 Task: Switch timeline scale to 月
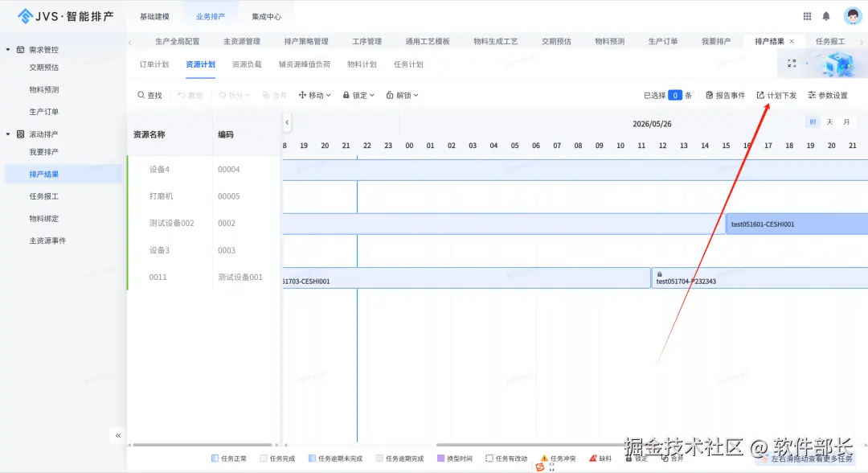click(x=846, y=121)
